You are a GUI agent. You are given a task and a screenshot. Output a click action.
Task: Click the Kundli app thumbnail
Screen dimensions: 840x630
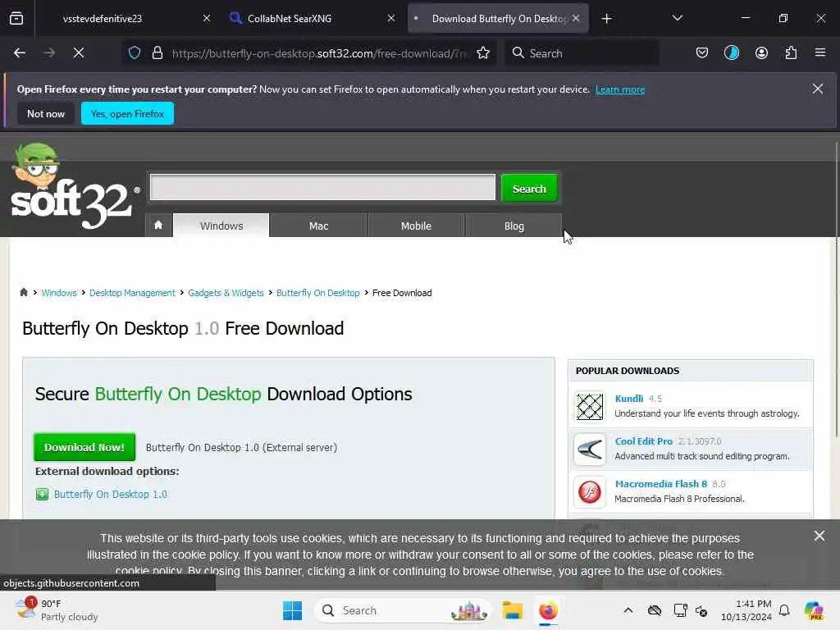click(590, 406)
